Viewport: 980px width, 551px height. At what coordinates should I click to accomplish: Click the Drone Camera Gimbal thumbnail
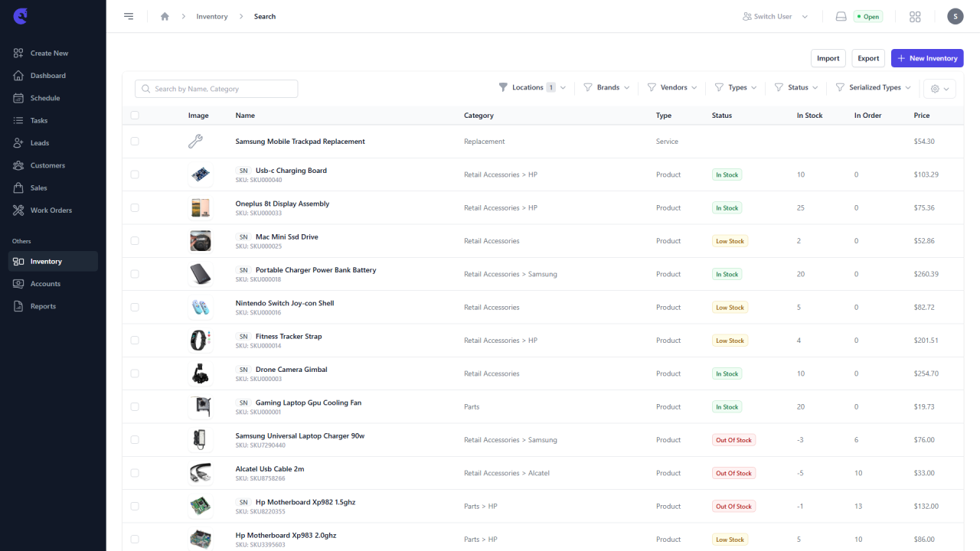(201, 373)
